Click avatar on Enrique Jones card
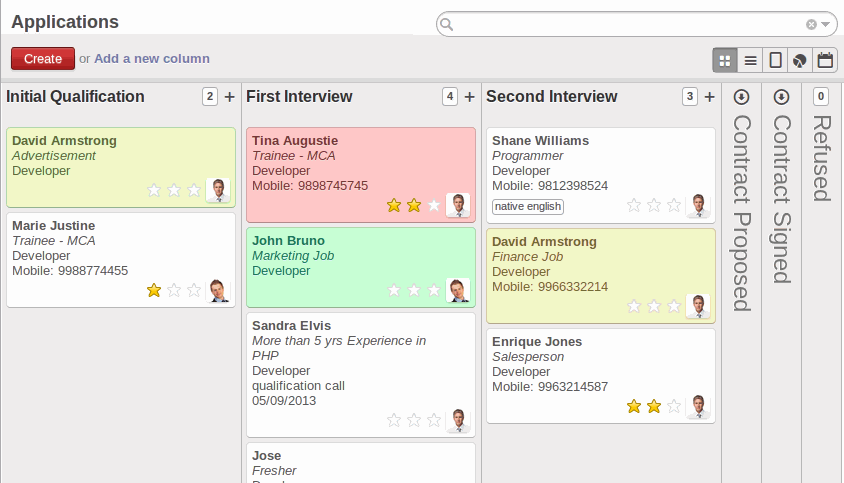 pyautogui.click(x=698, y=407)
